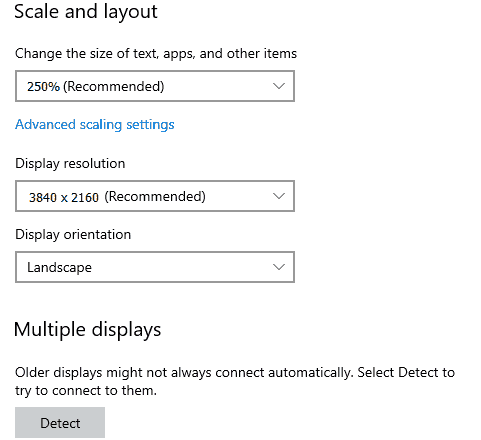The height and width of the screenshot is (440, 481).
Task: Expand the Landscape orientation dropdown
Action: coord(155,267)
